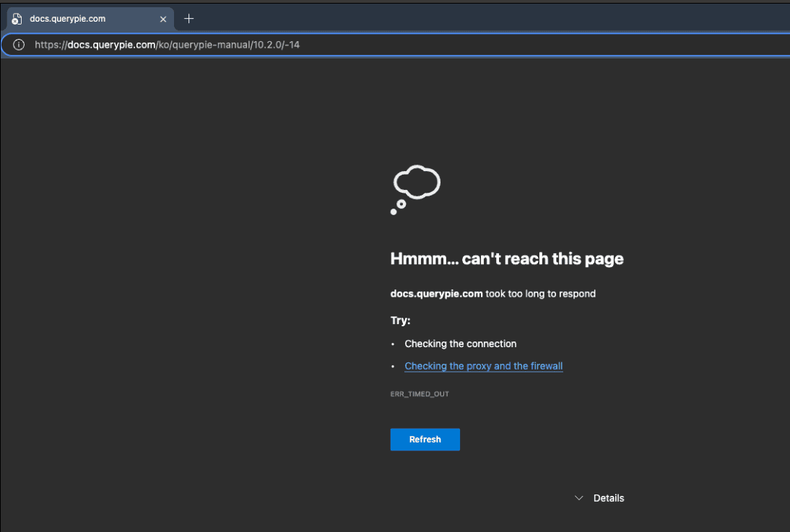
Task: Click the small dot below the cloud graphic
Action: [x=394, y=212]
